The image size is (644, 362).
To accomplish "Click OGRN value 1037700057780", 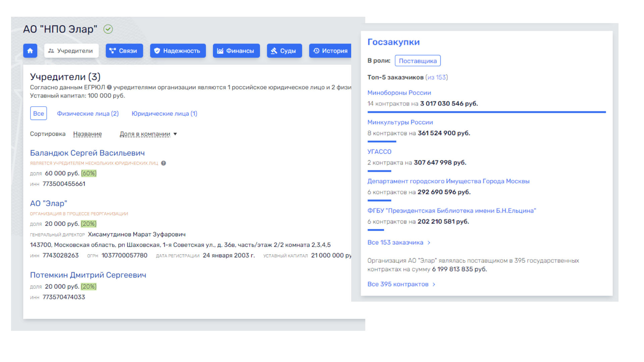I will coord(124,256).
